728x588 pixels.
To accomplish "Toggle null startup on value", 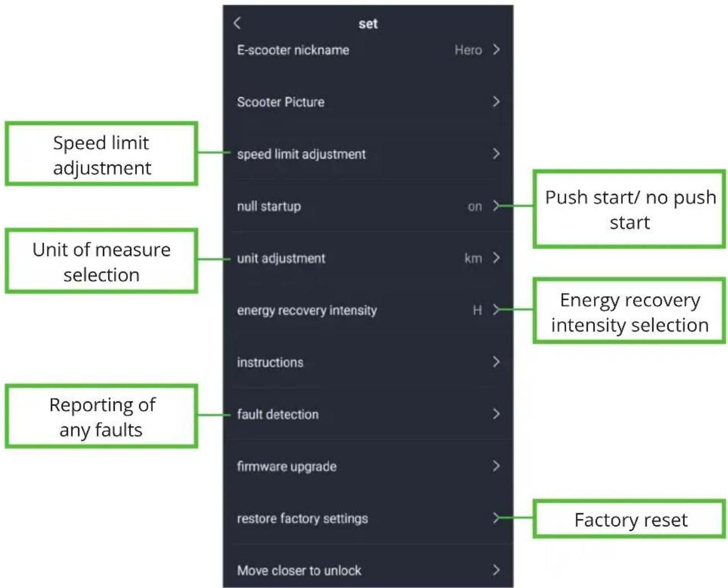I will coord(475,206).
